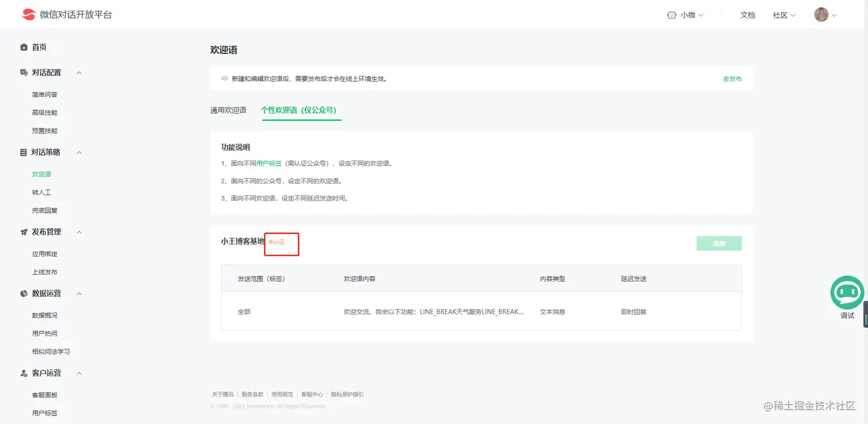Click the 对话策略 list icon
This screenshot has height=424, width=868.
coord(22,152)
